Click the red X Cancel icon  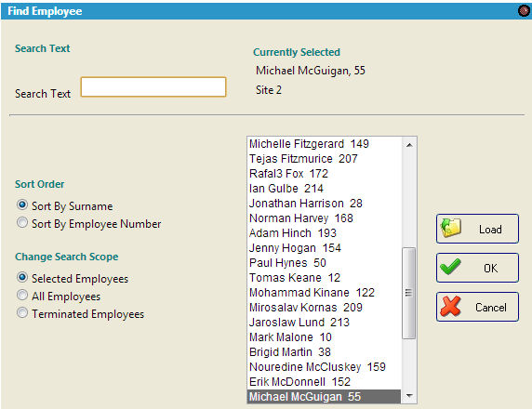(450, 306)
